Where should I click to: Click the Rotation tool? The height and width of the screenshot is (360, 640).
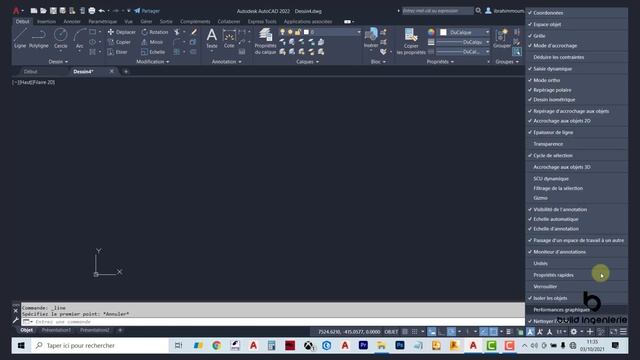click(x=155, y=32)
